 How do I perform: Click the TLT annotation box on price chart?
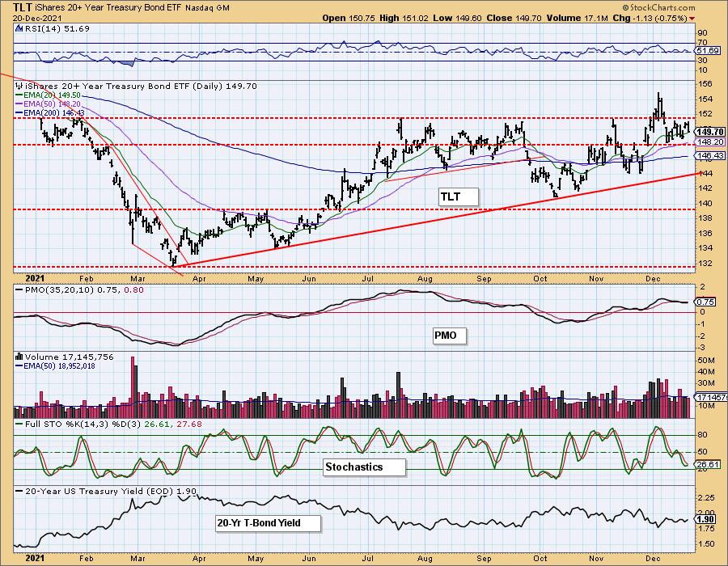tap(459, 196)
